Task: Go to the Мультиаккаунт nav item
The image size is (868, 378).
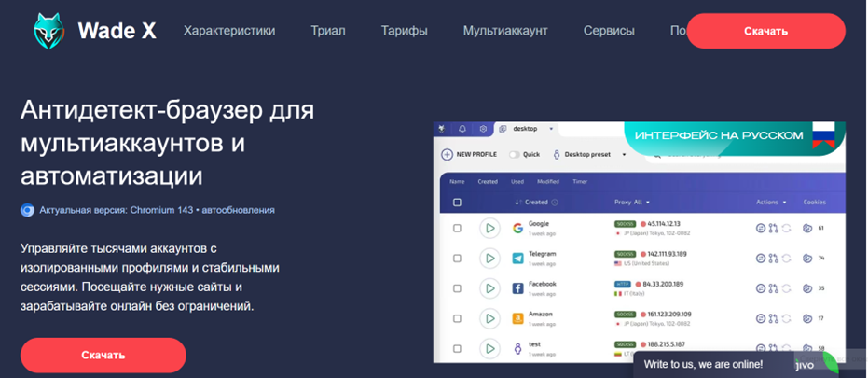Action: pyautogui.click(x=505, y=31)
